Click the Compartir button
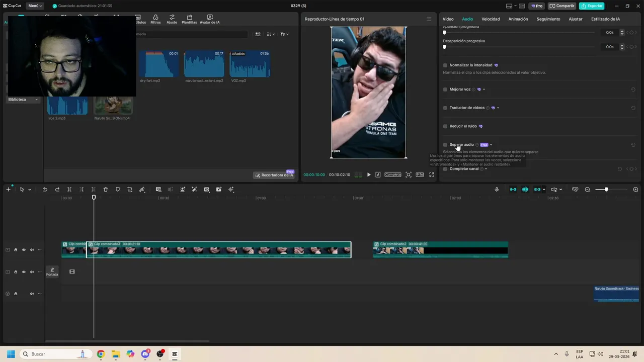Image resolution: width=644 pixels, height=362 pixels. (562, 6)
